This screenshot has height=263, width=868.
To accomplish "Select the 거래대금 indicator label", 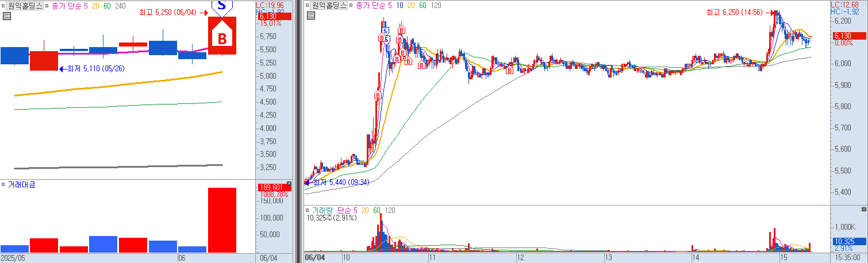I will [21, 185].
